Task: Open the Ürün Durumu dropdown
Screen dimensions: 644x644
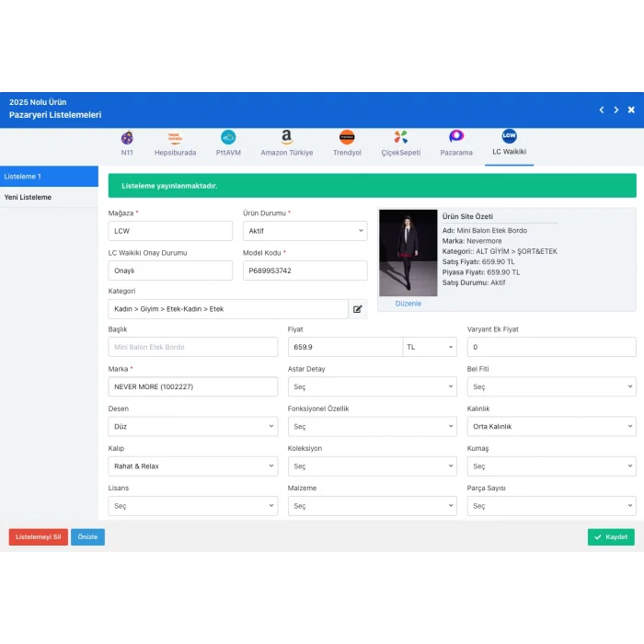Action: pyautogui.click(x=305, y=231)
